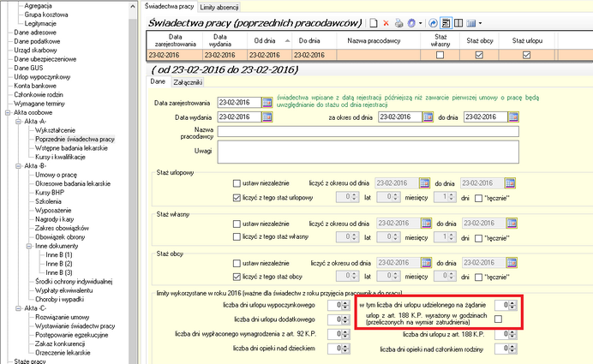This screenshot has height=364, width=593.
Task: Toggle Staż obcy checkbox in table row
Action: pyautogui.click(x=479, y=55)
